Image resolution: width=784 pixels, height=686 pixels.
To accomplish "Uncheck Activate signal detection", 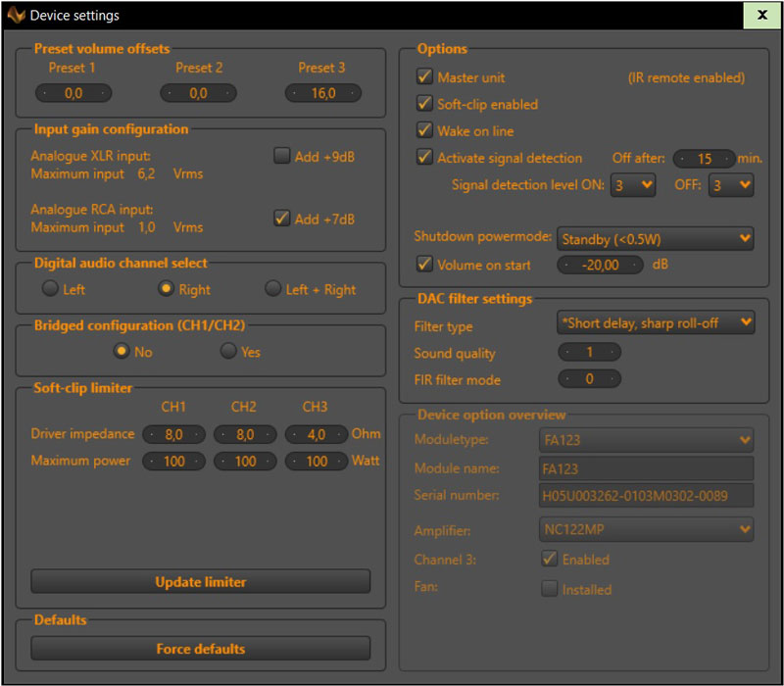I will [x=424, y=157].
